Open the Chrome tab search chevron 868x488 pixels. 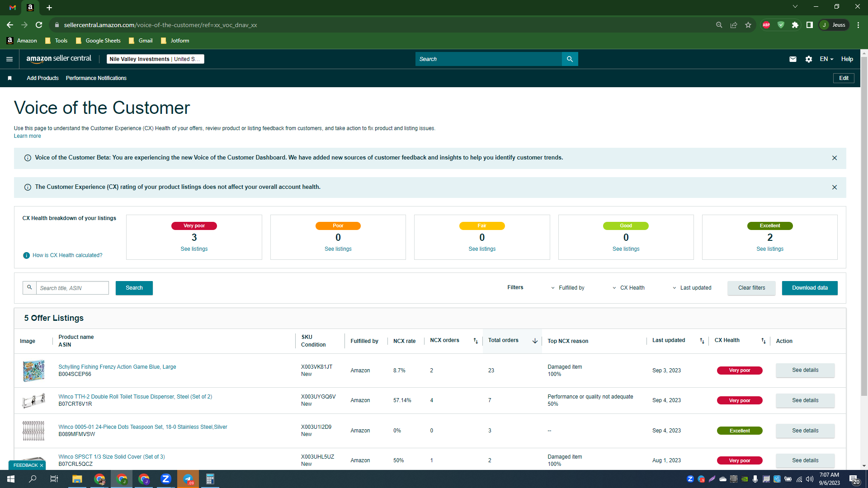[x=795, y=7]
